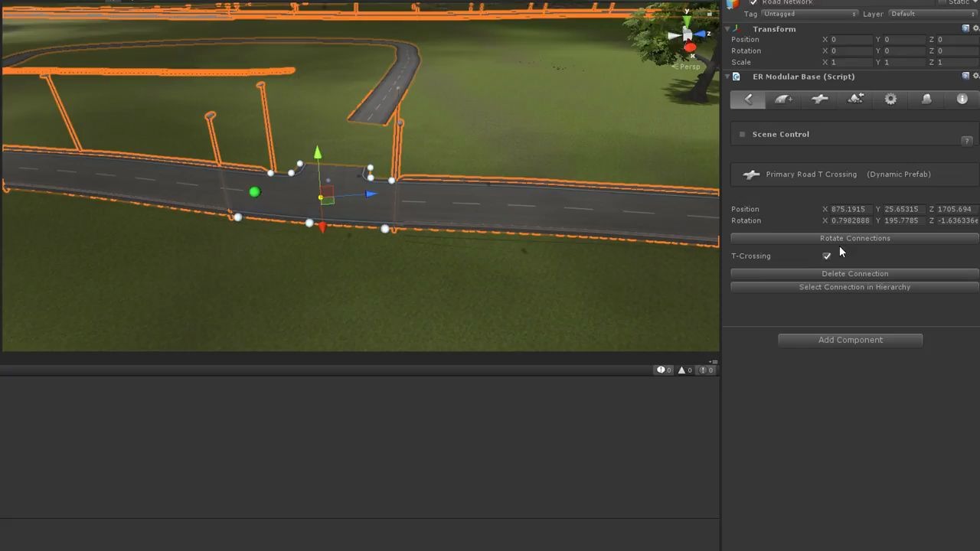Viewport: 980px width, 551px height.
Task: Click the crossing Rotation X field 0.7982888
Action: 851,220
